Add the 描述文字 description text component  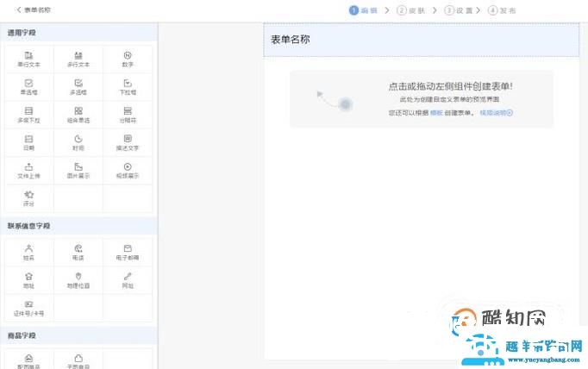coord(128,142)
